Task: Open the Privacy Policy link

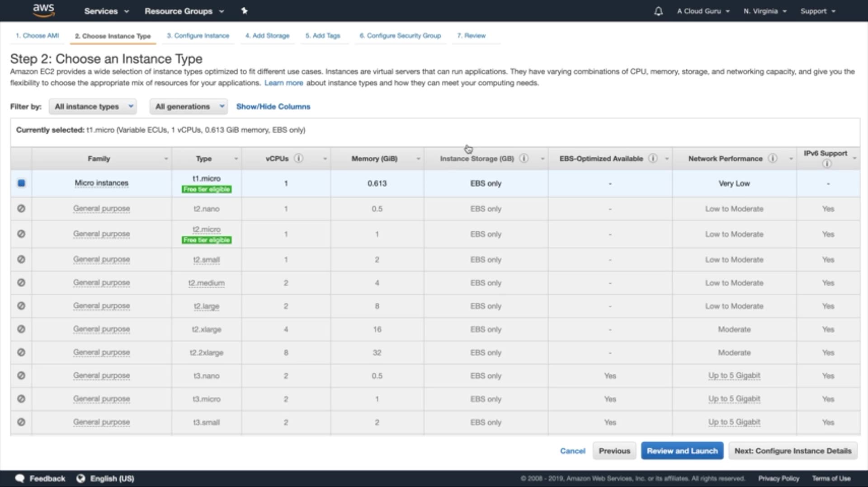Action: [778, 478]
